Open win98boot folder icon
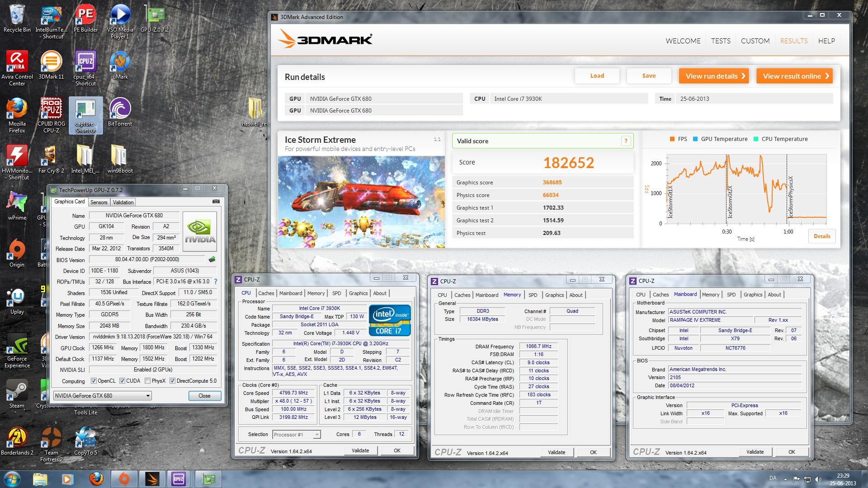The height and width of the screenshot is (488, 868). tap(120, 159)
